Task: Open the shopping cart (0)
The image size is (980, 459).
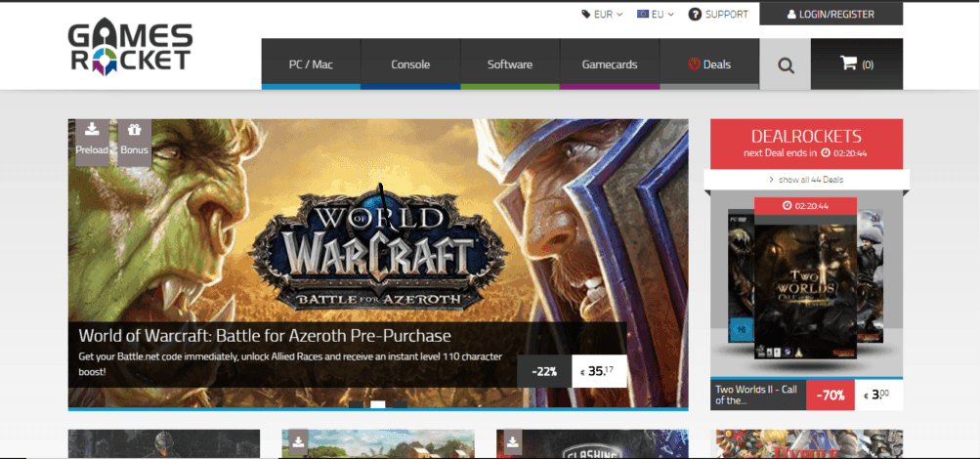Action: coord(857,63)
